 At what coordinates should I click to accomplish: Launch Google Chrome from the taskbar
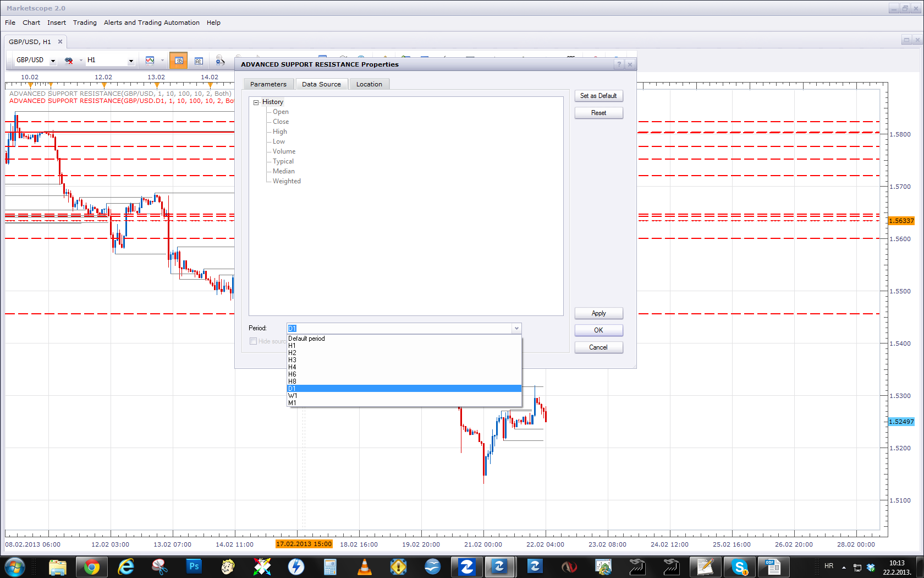pyautogui.click(x=91, y=566)
